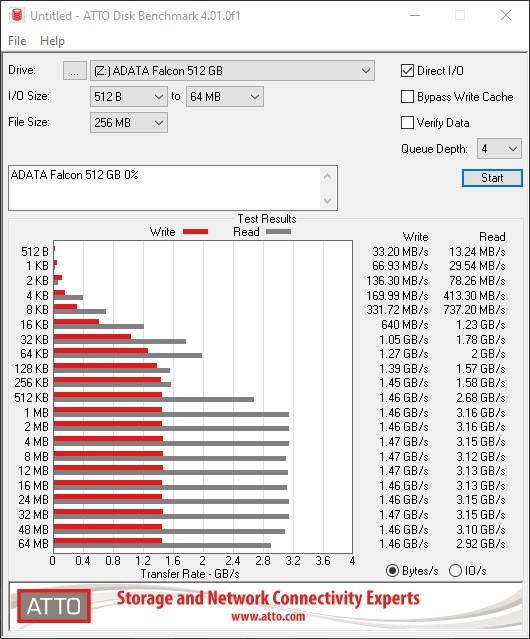Screen dimensions: 530x639
Task: Click the "128 KB" row label
Action: pyautogui.click(x=31, y=368)
